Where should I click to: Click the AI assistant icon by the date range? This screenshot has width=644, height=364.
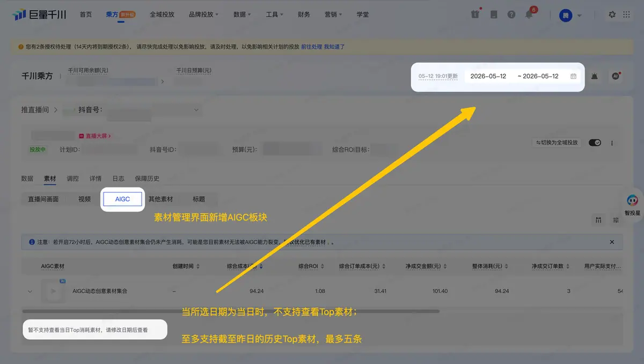616,76
